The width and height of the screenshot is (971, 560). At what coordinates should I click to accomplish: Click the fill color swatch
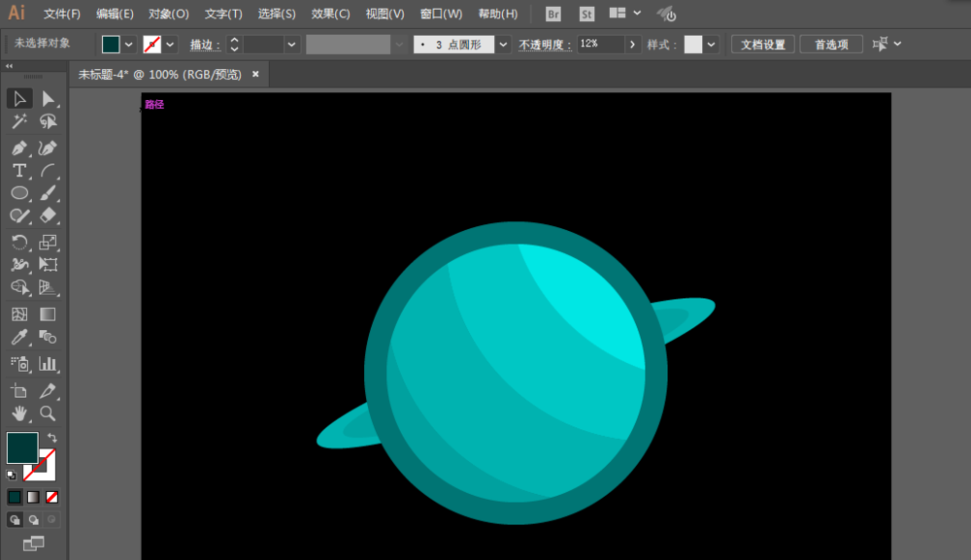click(22, 447)
